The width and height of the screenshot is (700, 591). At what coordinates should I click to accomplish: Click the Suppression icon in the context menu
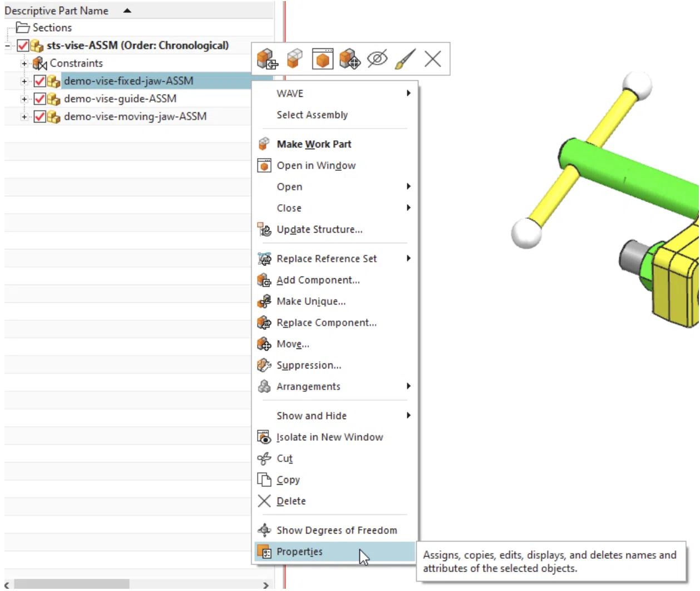[264, 365]
